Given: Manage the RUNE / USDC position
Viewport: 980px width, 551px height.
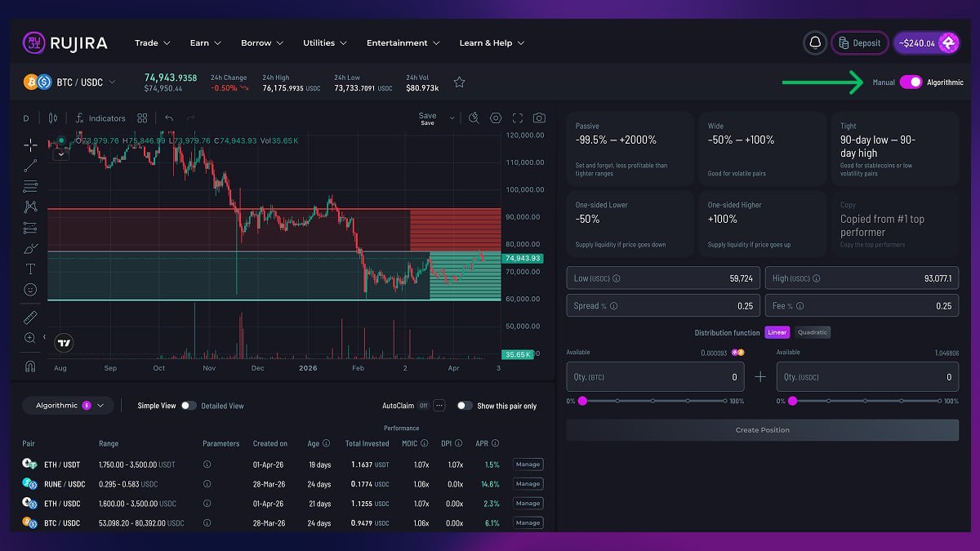Looking at the screenshot, I should [528, 484].
